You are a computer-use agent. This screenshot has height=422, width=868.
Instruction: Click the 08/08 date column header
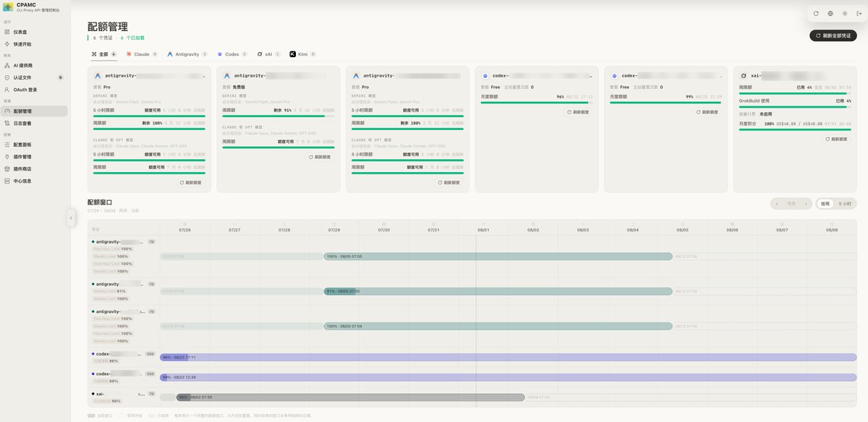tap(832, 228)
